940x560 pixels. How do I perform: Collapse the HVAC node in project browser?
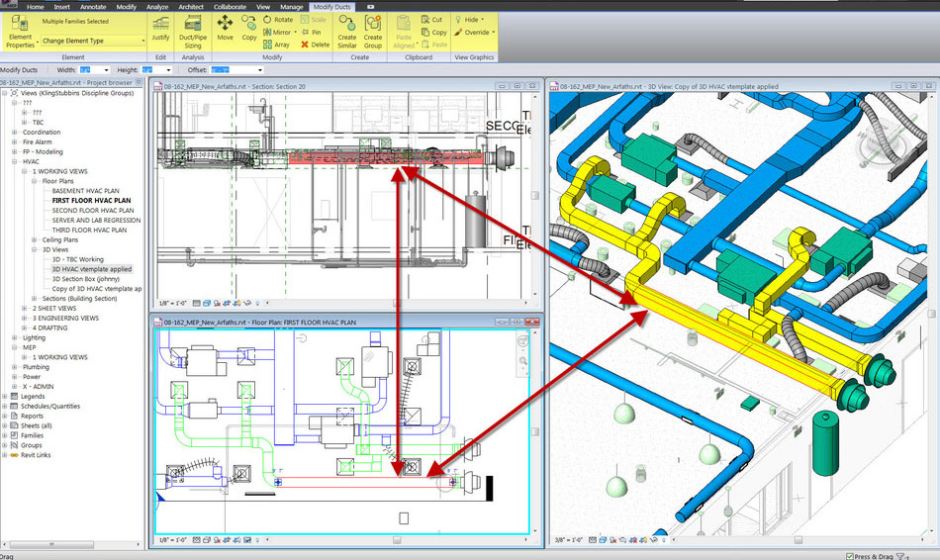(15, 161)
